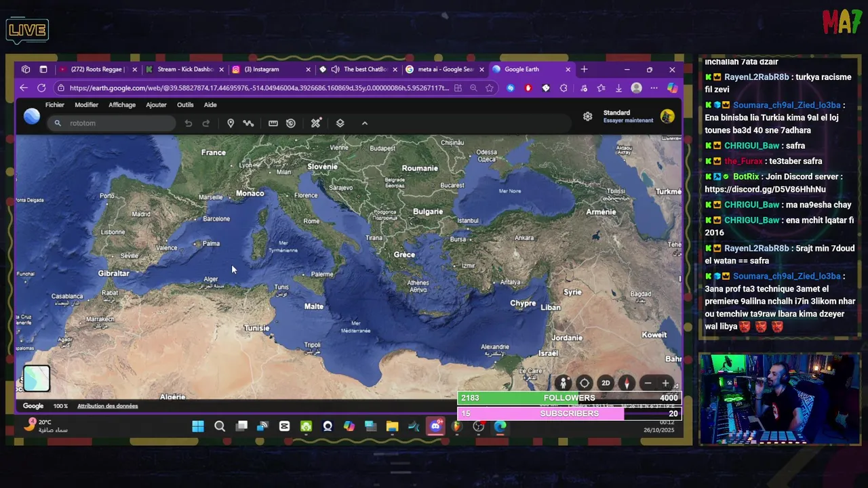This screenshot has height=488, width=868.
Task: Open browser profile icon
Action: click(x=636, y=88)
